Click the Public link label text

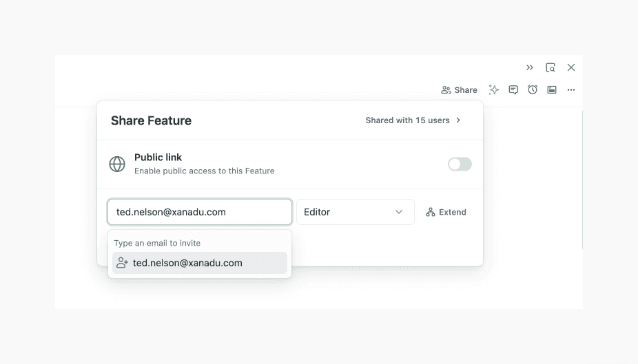158,158
